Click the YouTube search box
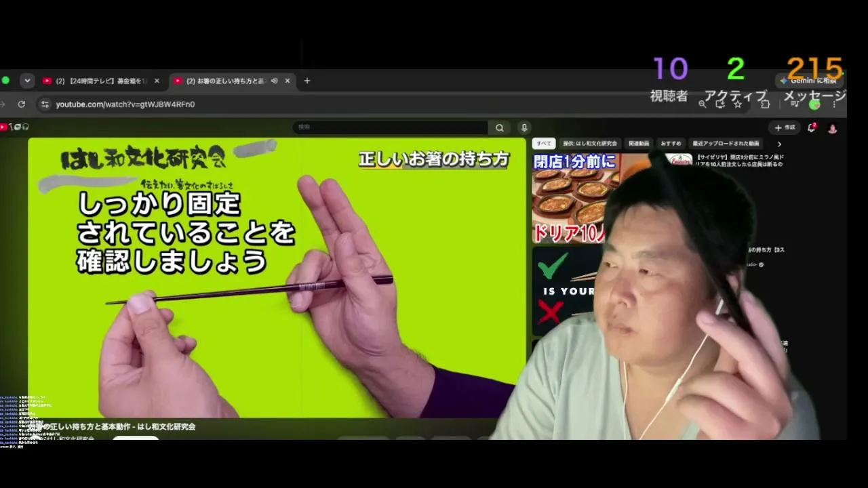Screen dimensions: 868x488 [x=390, y=127]
